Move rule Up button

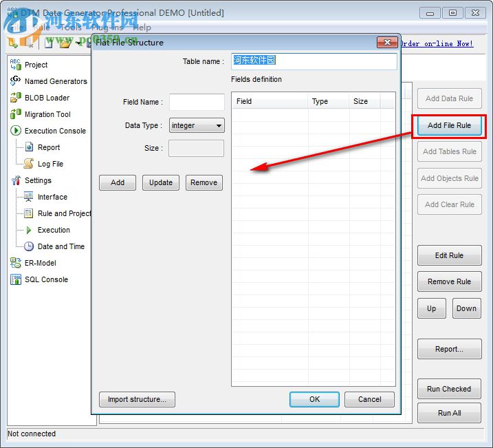[x=432, y=308]
